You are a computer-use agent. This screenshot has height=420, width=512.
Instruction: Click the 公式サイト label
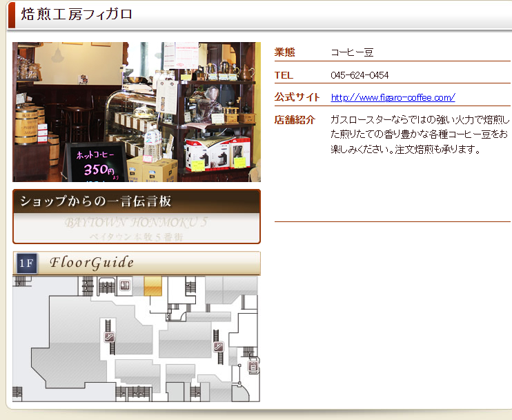point(297,97)
